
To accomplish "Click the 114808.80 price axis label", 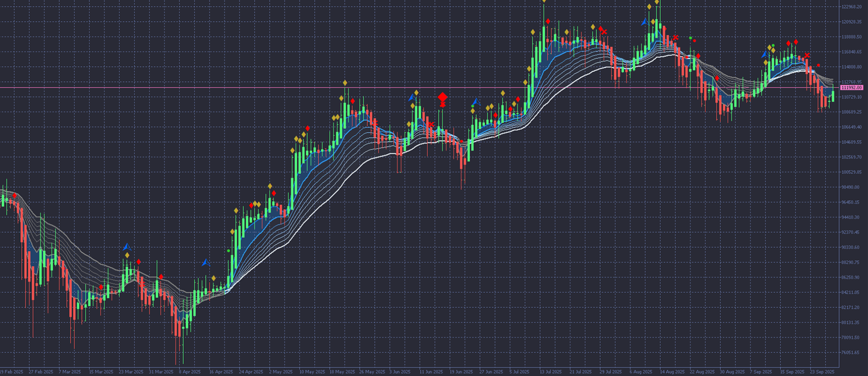I will coord(852,67).
